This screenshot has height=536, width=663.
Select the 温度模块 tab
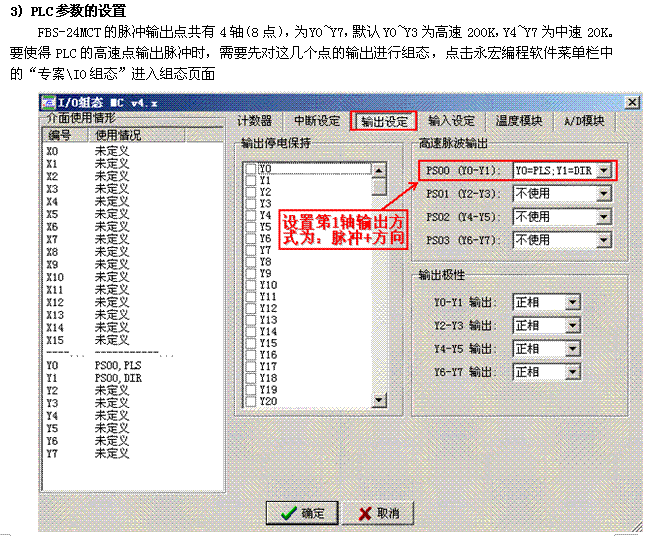tap(518, 121)
